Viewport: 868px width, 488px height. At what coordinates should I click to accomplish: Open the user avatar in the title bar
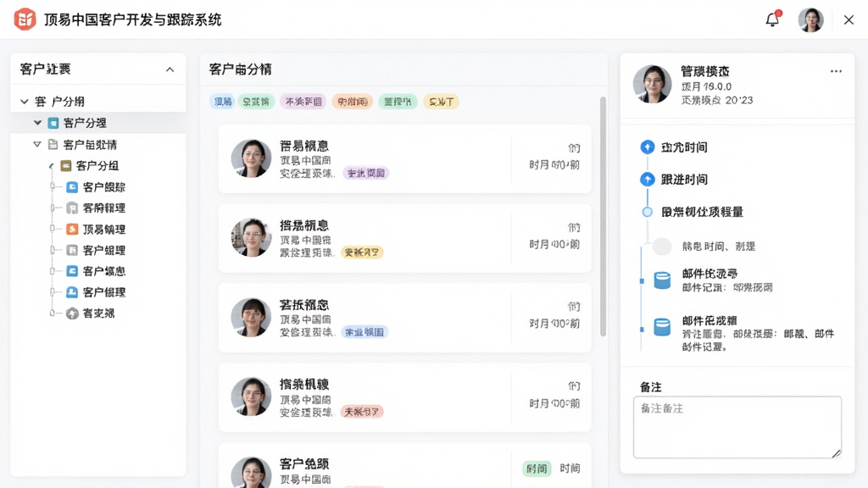810,20
